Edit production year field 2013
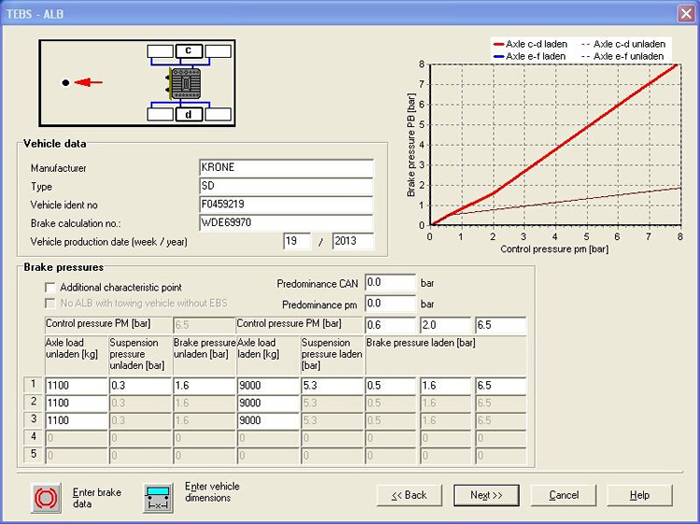This screenshot has width=700, height=524. [353, 241]
